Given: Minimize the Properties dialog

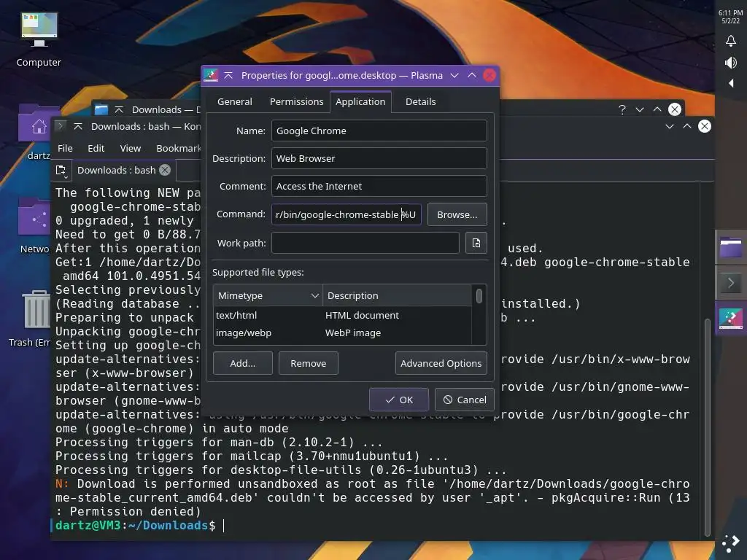Looking at the screenshot, I should click(x=454, y=75).
